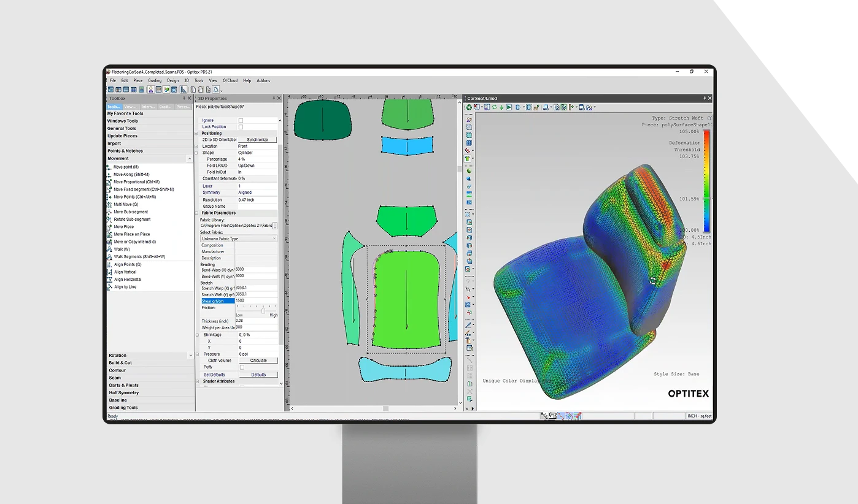Click the green recycle icon in 3D toolbar
The width and height of the screenshot is (858, 504).
(470, 107)
